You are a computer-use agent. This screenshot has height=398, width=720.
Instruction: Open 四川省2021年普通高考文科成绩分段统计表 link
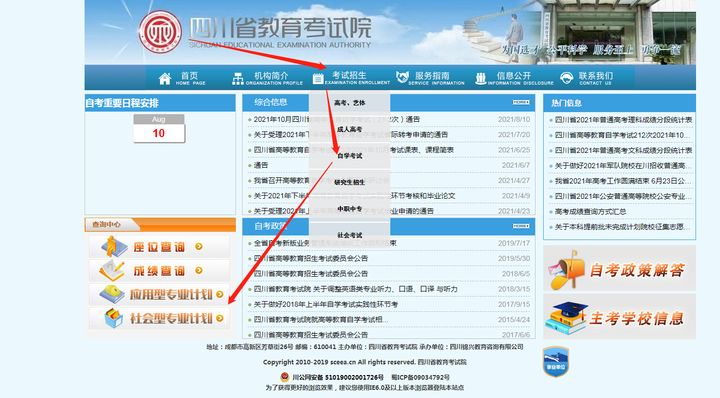pyautogui.click(x=623, y=151)
